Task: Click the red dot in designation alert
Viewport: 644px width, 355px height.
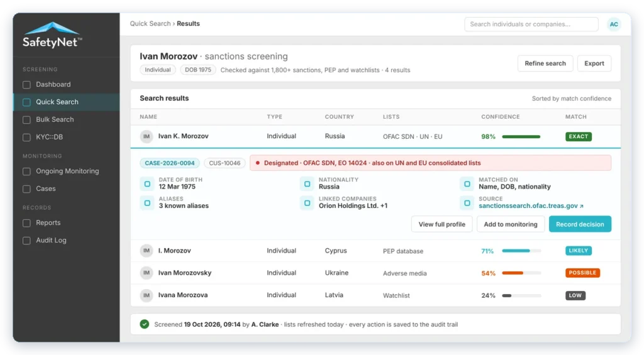Action: pos(257,163)
